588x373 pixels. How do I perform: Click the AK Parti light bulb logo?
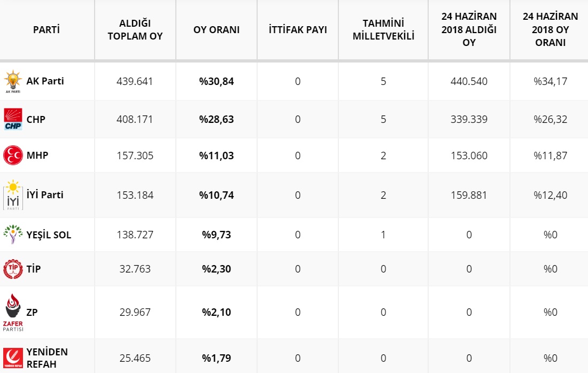click(13, 81)
